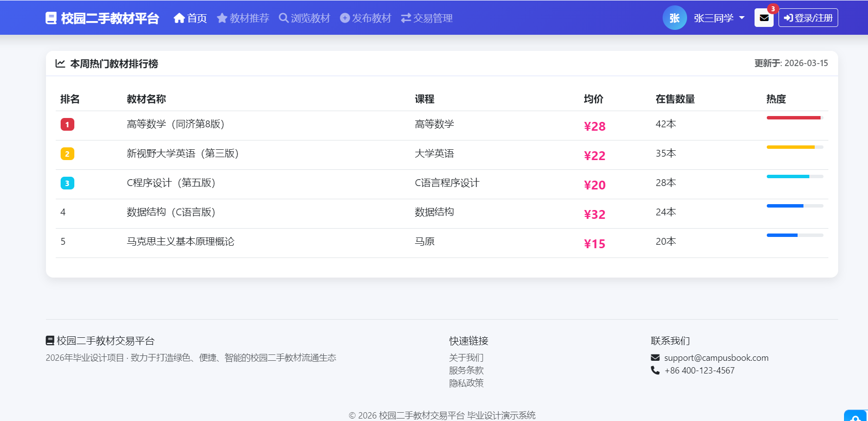Viewport: 868px width, 421px height.
Task: Click the +86 400-123-4567 phone number
Action: 700,371
